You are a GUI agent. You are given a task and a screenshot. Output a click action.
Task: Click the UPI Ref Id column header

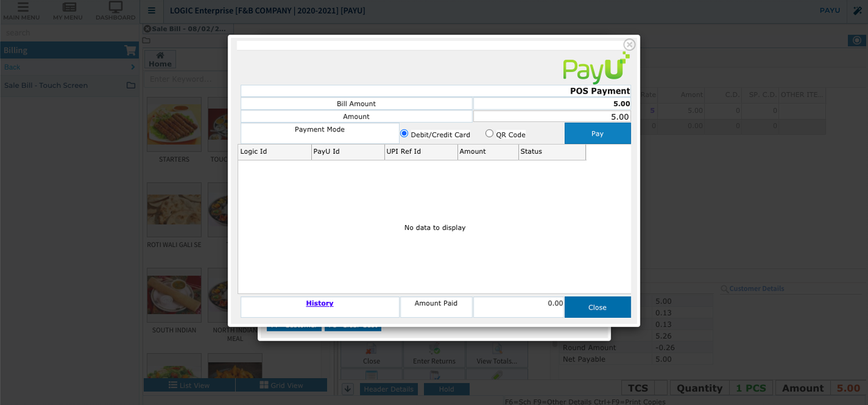pyautogui.click(x=421, y=152)
